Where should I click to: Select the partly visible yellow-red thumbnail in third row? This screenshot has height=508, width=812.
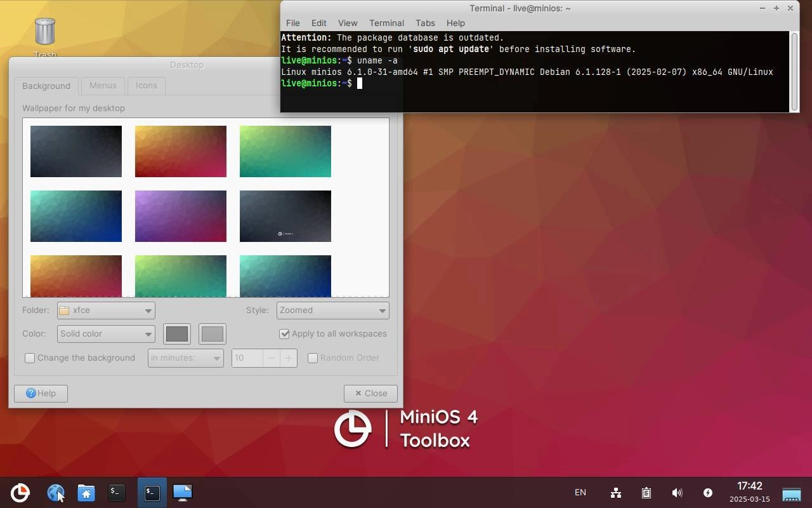tap(76, 276)
